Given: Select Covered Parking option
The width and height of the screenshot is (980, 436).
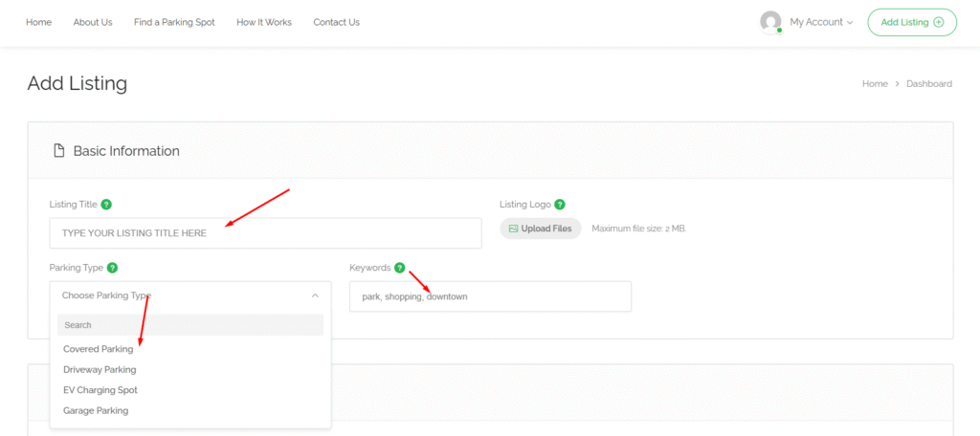Looking at the screenshot, I should (99, 349).
